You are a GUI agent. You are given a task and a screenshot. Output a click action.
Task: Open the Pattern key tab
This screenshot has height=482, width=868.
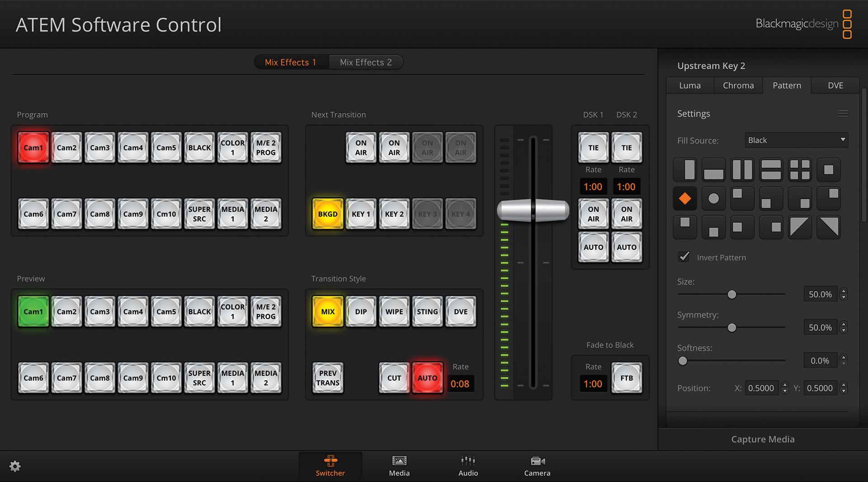pos(787,85)
